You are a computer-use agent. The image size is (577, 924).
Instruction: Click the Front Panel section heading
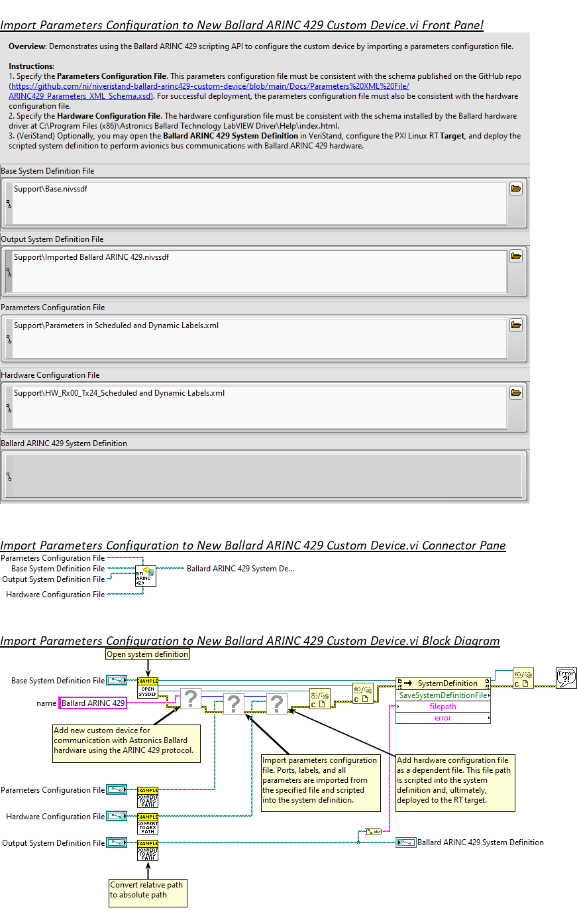pyautogui.click(x=242, y=25)
